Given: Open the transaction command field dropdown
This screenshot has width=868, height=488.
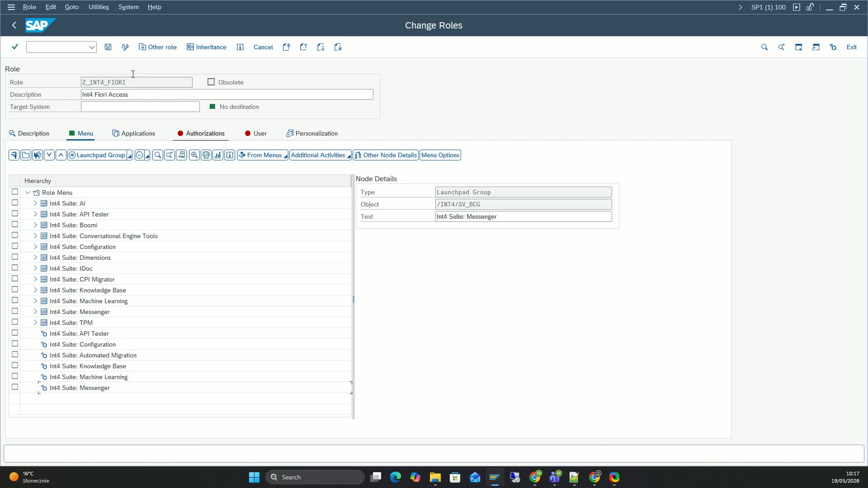Looking at the screenshot, I should click(92, 47).
